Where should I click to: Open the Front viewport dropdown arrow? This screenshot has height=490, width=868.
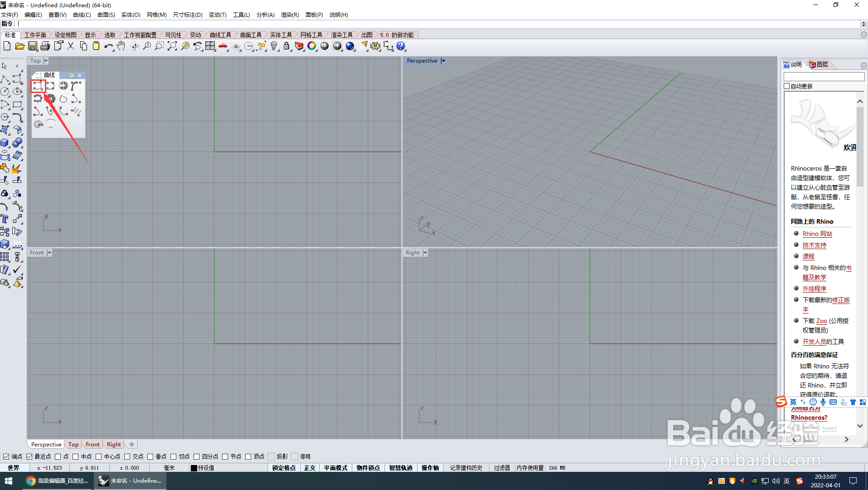point(49,253)
